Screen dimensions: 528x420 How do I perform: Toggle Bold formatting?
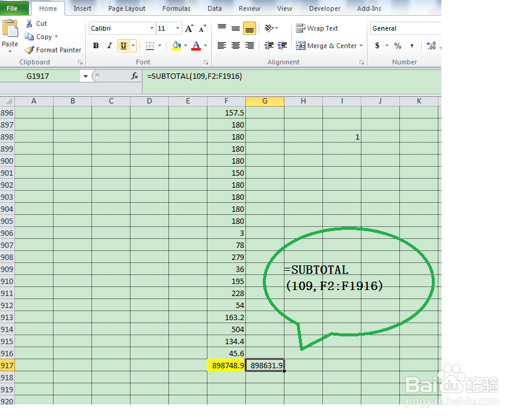[96, 46]
